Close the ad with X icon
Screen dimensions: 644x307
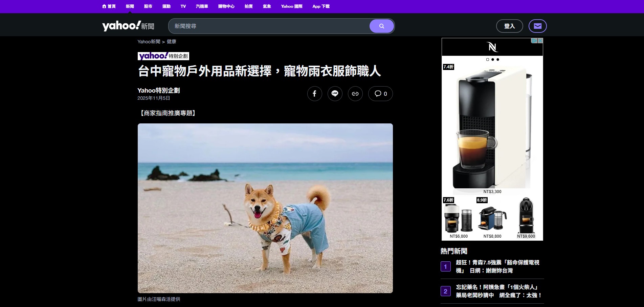[x=540, y=41]
